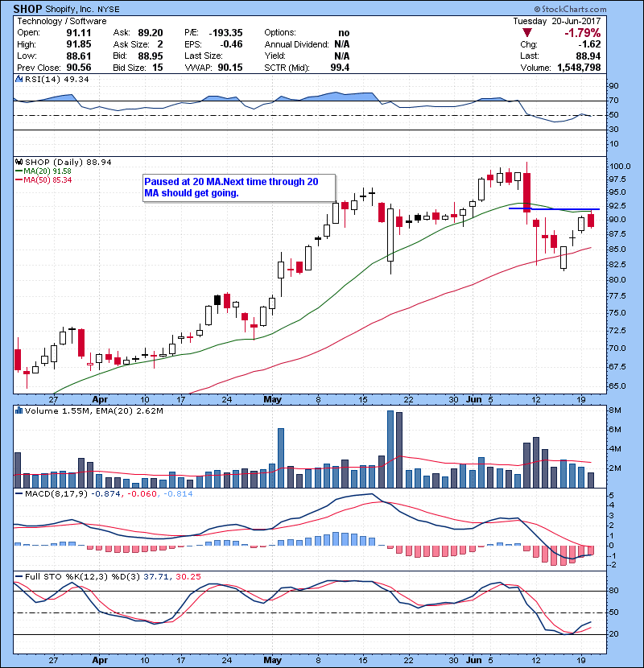Click the RSI(14) area chart icon

tap(19, 79)
